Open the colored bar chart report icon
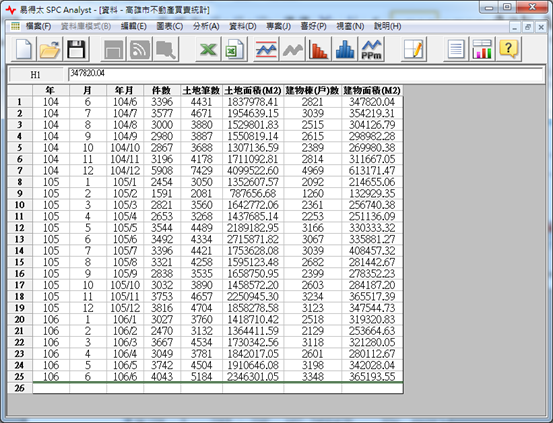 pos(482,49)
